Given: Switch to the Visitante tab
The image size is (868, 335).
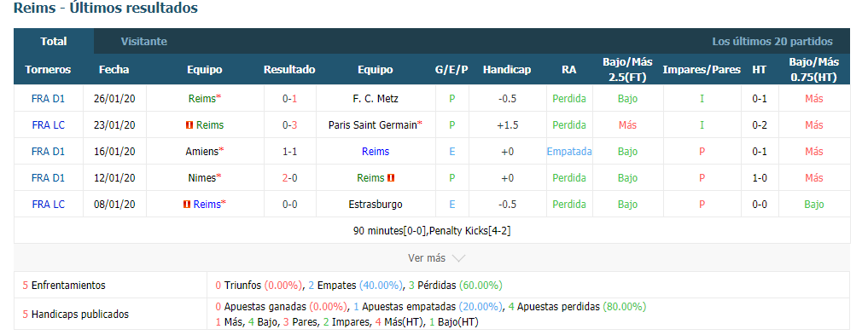Looking at the screenshot, I should pyautogui.click(x=144, y=42).
